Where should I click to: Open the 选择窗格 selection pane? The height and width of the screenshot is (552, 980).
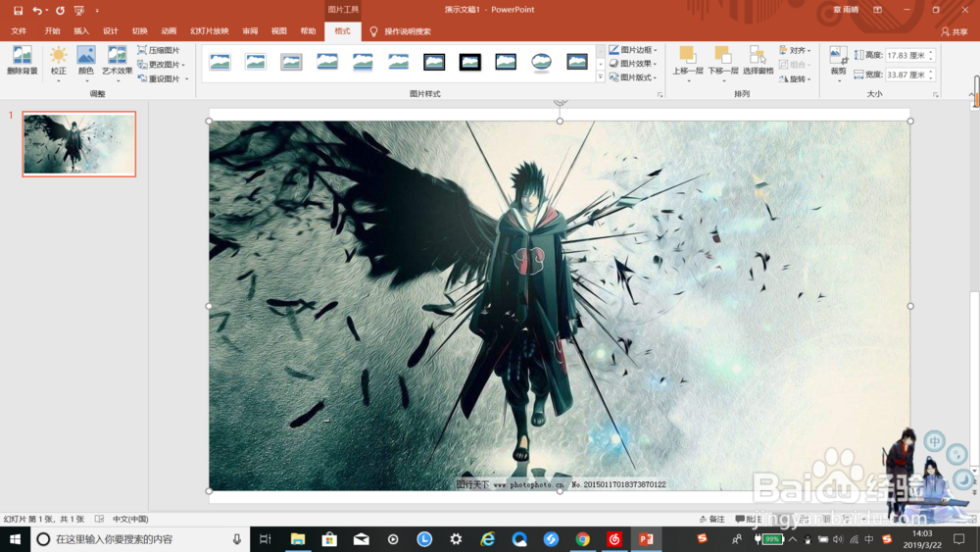pyautogui.click(x=759, y=61)
